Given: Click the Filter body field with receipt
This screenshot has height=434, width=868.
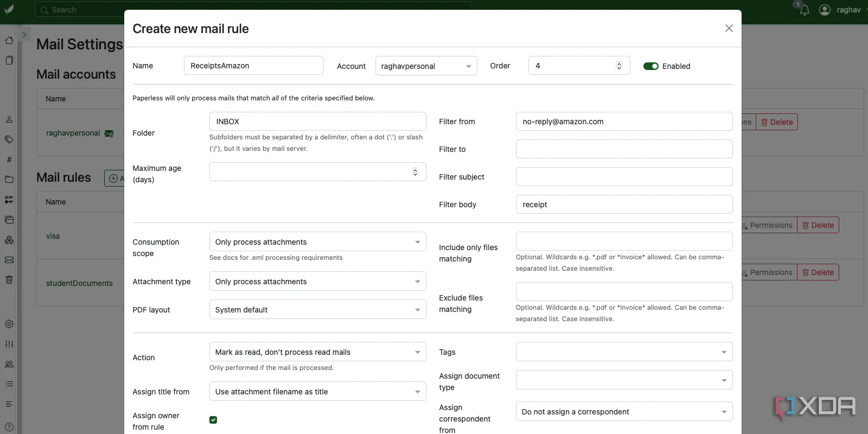Looking at the screenshot, I should click(x=624, y=205).
